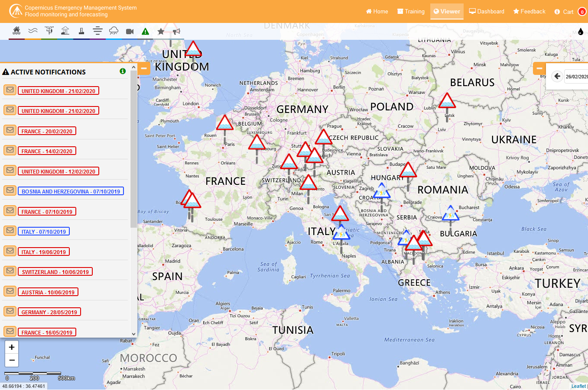Open the BOSNIA AND HERZEGOVINA - 07/10/2019 notification
The width and height of the screenshot is (588, 390).
[71, 191]
